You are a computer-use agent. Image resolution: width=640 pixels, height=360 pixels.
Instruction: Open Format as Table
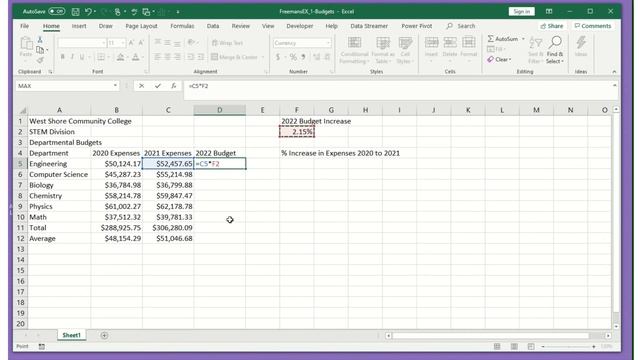[383, 50]
